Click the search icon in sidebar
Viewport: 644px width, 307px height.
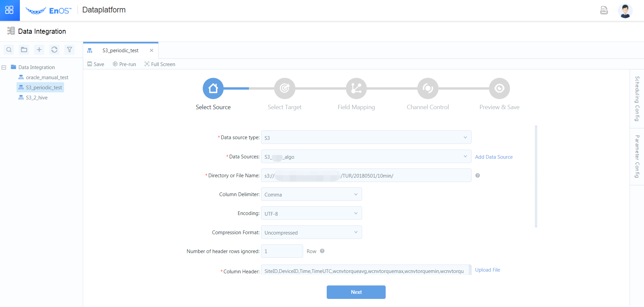click(x=9, y=50)
